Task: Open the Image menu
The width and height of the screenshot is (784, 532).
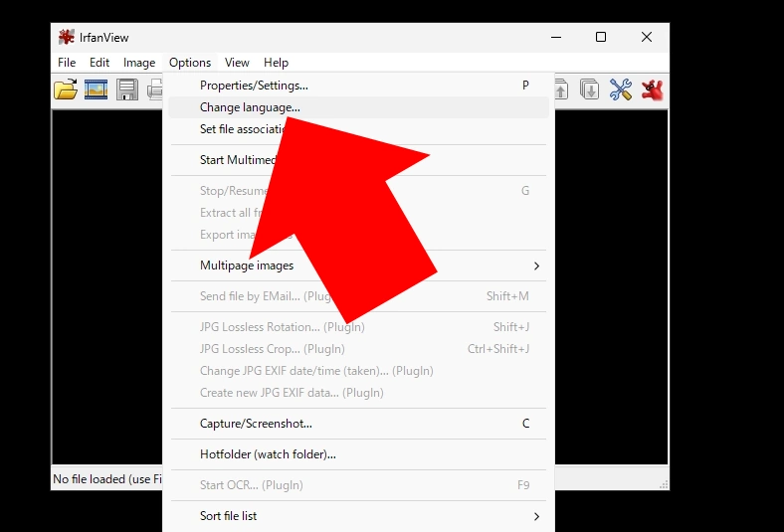Action: coord(139,63)
